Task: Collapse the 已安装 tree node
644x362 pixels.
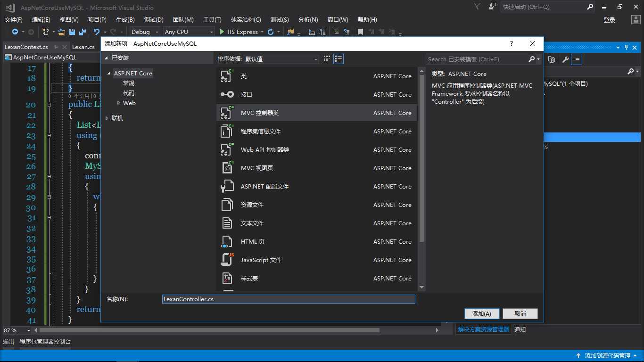Action: pos(107,58)
